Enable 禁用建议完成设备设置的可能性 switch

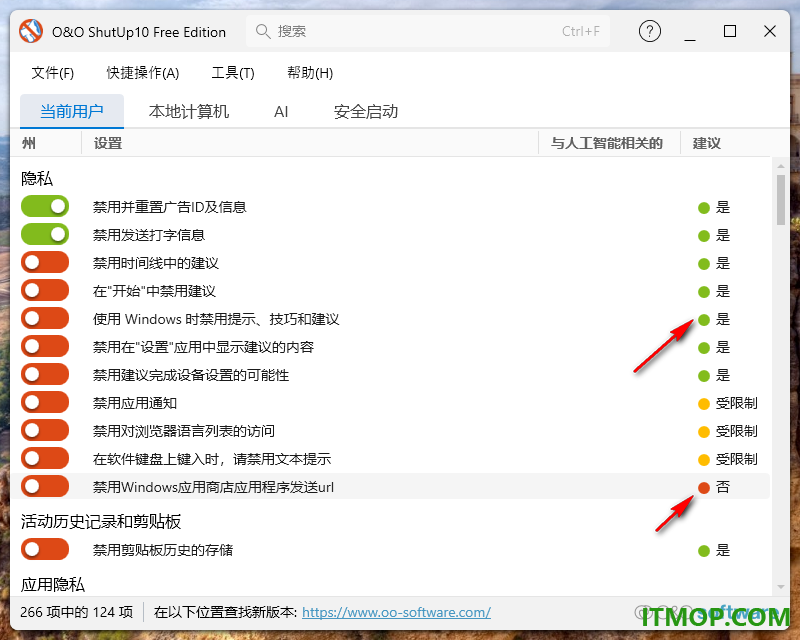tap(45, 375)
